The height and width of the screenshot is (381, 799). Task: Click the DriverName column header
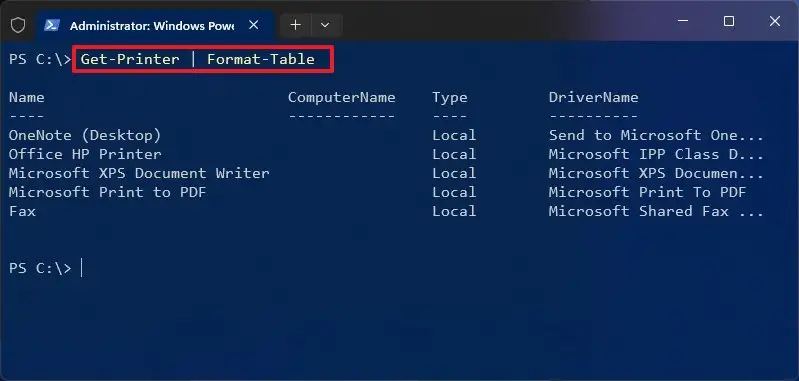pos(594,97)
